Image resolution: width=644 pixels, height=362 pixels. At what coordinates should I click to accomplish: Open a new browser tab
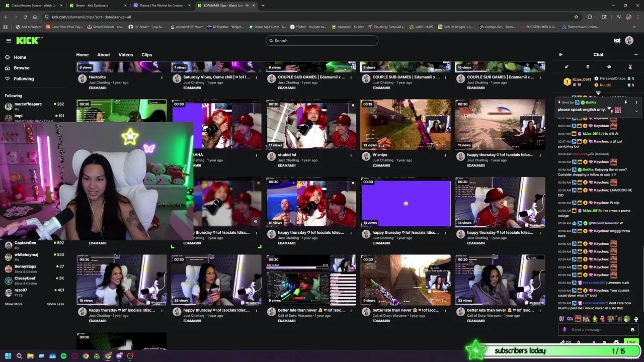pyautogui.click(x=263, y=6)
